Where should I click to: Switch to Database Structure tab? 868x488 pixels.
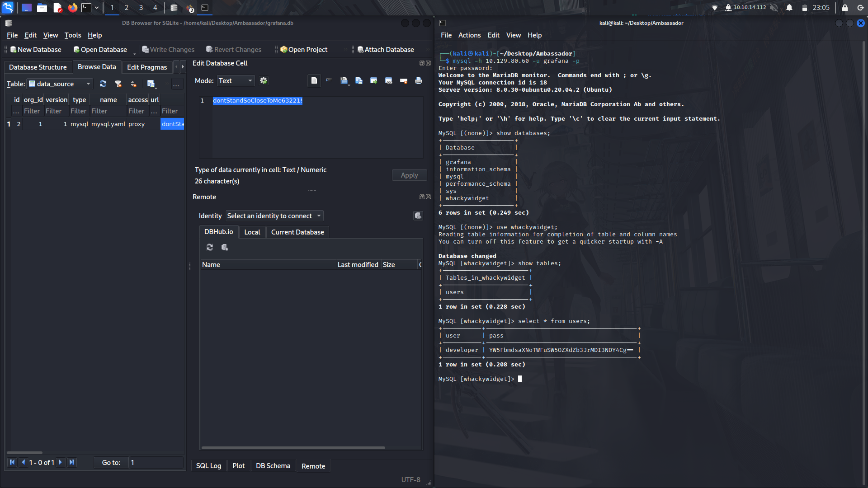(38, 67)
